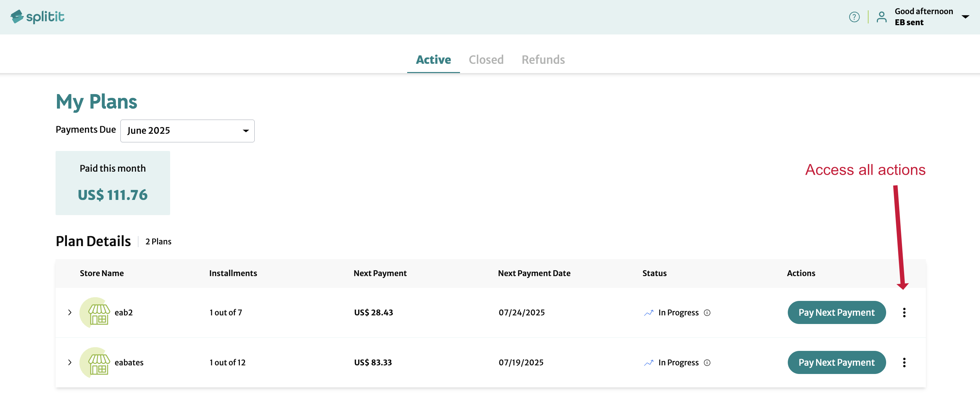Click the eabates In Progress status text
Image resolution: width=980 pixels, height=395 pixels.
(x=678, y=362)
